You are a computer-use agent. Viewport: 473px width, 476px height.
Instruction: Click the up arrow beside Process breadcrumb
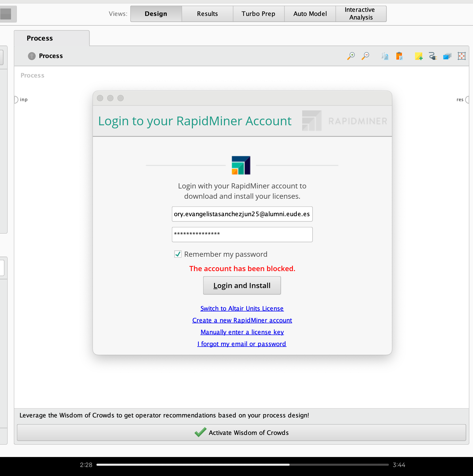point(32,56)
